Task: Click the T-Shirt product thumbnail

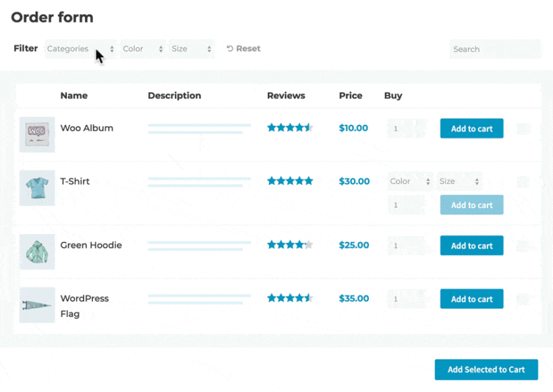Action: 37,188
